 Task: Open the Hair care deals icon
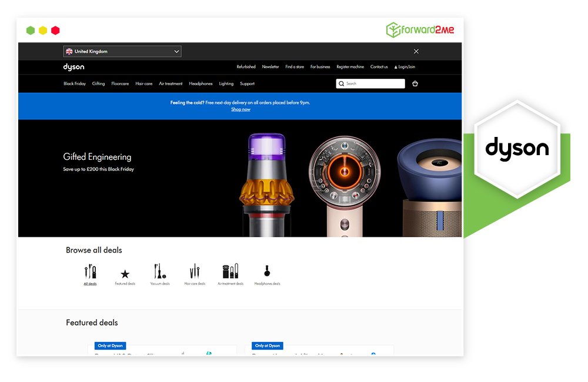[x=195, y=272]
